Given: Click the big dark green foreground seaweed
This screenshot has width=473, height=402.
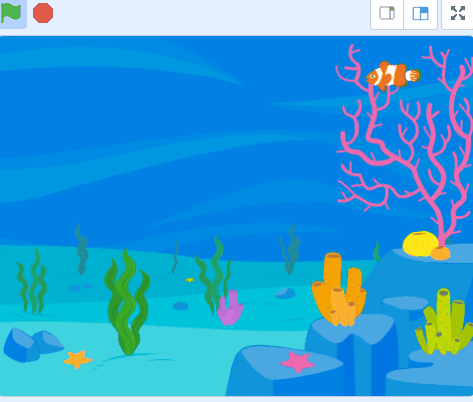Looking at the screenshot, I should tap(127, 302).
